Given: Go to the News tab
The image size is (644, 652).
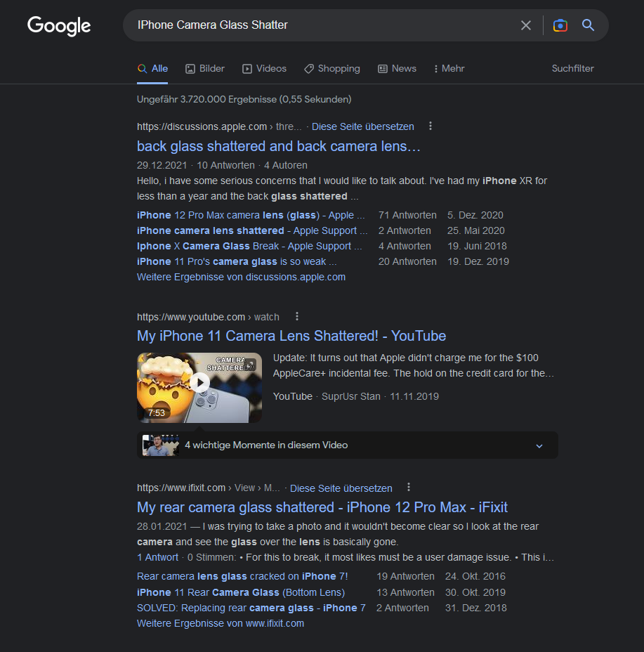Looking at the screenshot, I should coord(397,69).
